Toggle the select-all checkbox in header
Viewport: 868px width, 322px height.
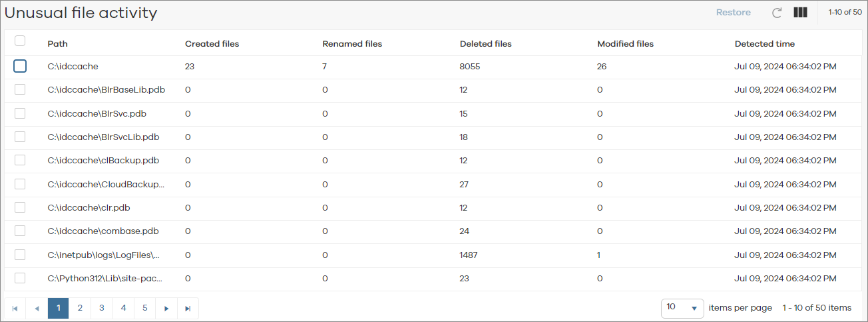tap(20, 41)
